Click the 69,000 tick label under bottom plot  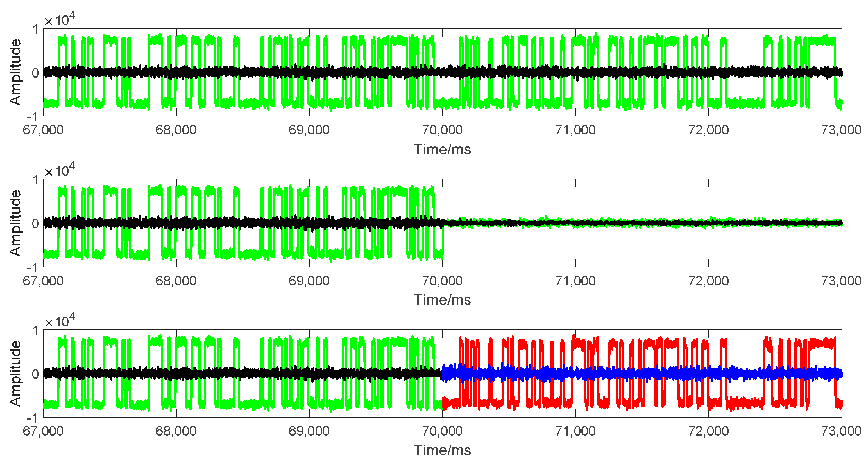tap(309, 431)
